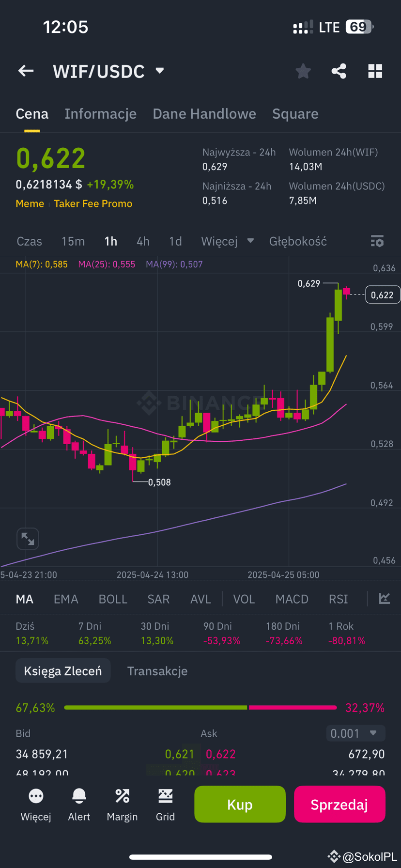Tap the 12:05 status bar clock
Viewport: 401px width, 868px height.
click(x=65, y=27)
